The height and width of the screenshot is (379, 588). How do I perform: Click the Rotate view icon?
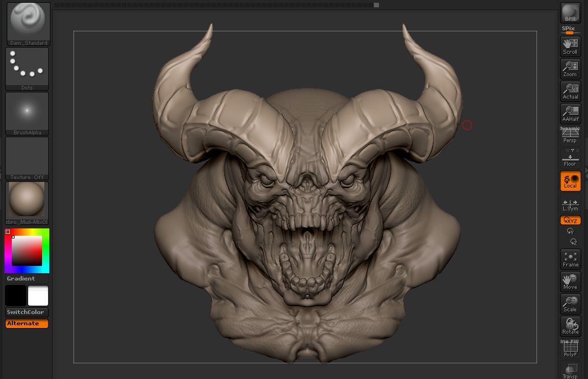[x=571, y=326]
